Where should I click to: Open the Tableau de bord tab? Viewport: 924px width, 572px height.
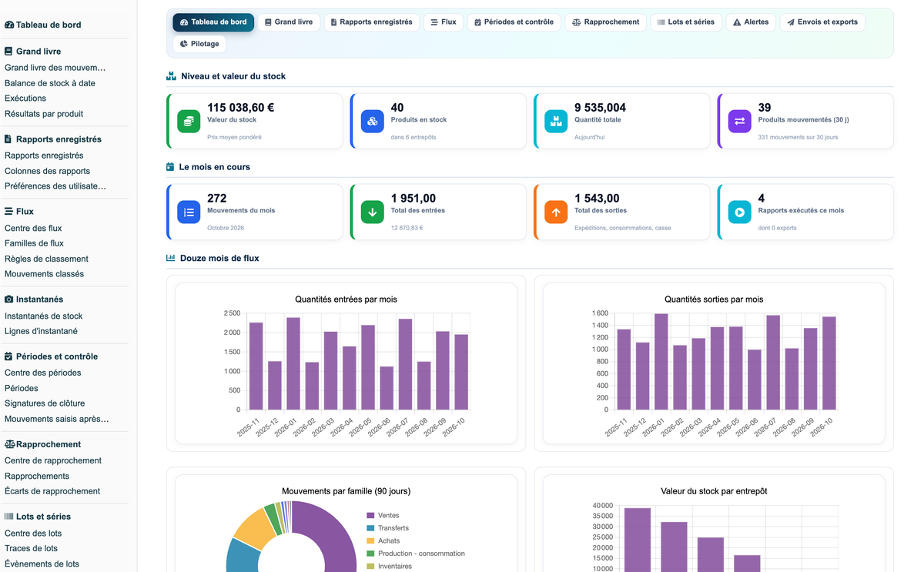point(213,22)
